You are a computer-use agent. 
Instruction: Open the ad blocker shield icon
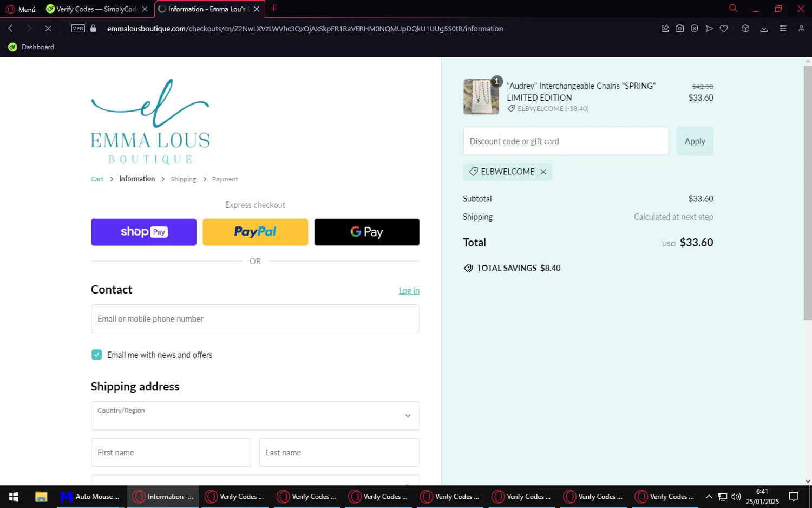pyautogui.click(x=694, y=28)
